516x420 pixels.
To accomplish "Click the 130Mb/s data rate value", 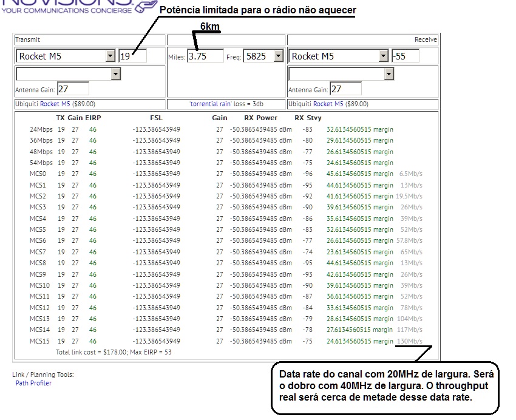I will click(x=410, y=341).
